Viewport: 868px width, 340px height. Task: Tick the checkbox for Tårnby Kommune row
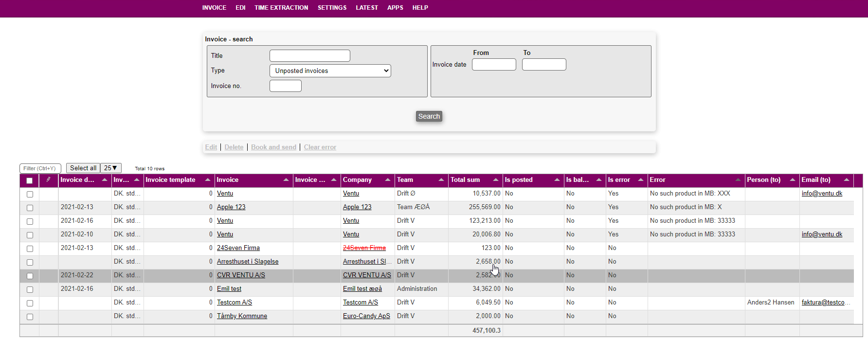(30, 317)
